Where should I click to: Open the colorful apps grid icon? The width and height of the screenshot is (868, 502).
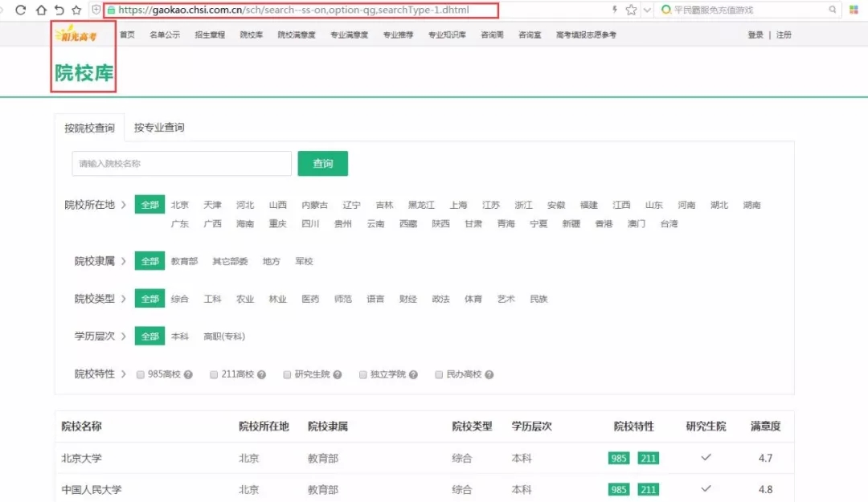coord(854,10)
